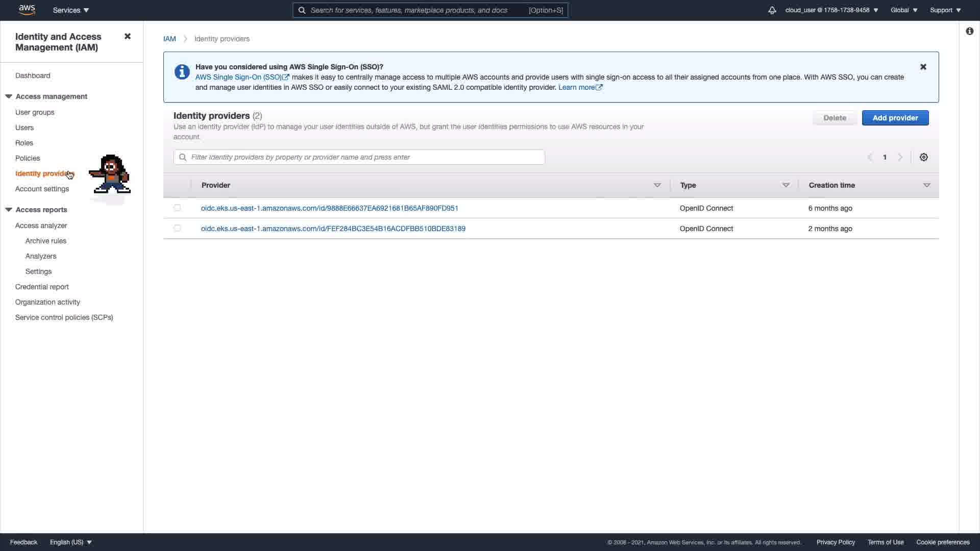
Task: Open the info panel icon at right
Action: pos(969,31)
